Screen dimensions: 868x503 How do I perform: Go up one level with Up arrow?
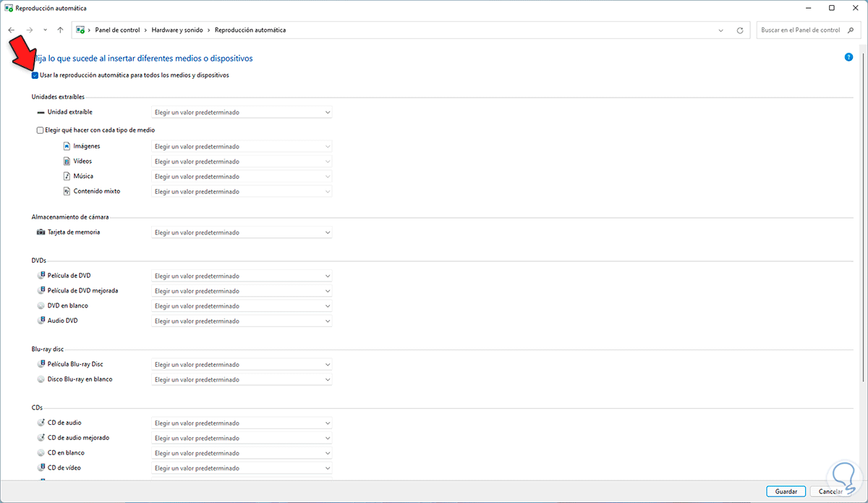pos(60,30)
